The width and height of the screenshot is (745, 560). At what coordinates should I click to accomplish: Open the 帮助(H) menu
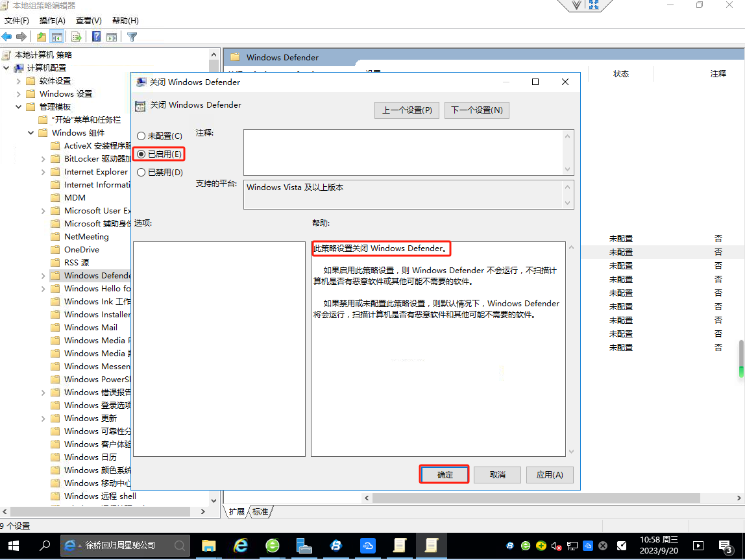pyautogui.click(x=125, y=20)
